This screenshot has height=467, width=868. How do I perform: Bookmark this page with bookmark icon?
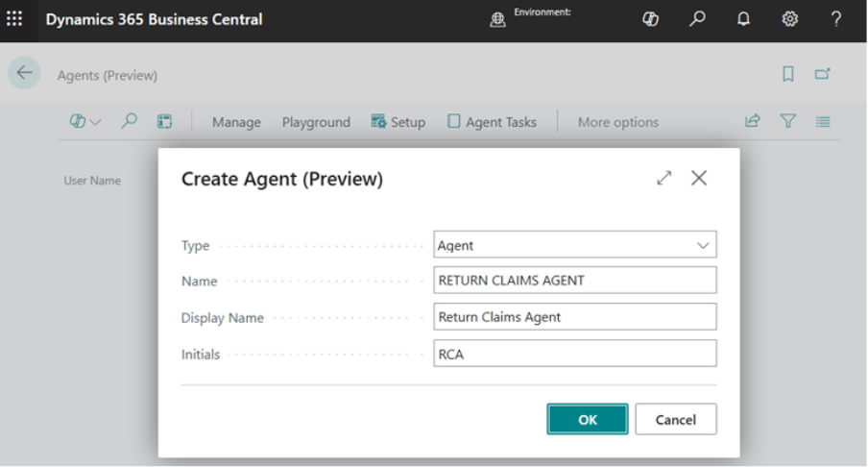[788, 74]
